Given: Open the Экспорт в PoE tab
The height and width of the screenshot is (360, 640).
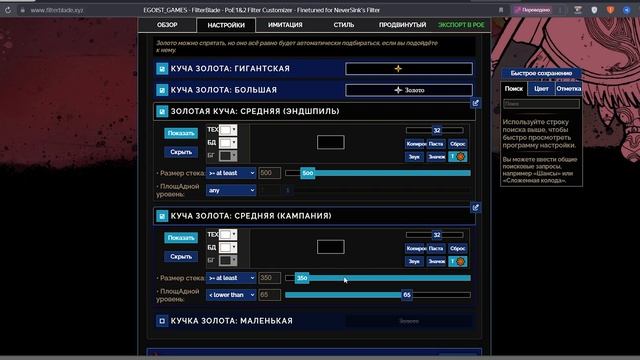Looking at the screenshot, I should (x=461, y=25).
